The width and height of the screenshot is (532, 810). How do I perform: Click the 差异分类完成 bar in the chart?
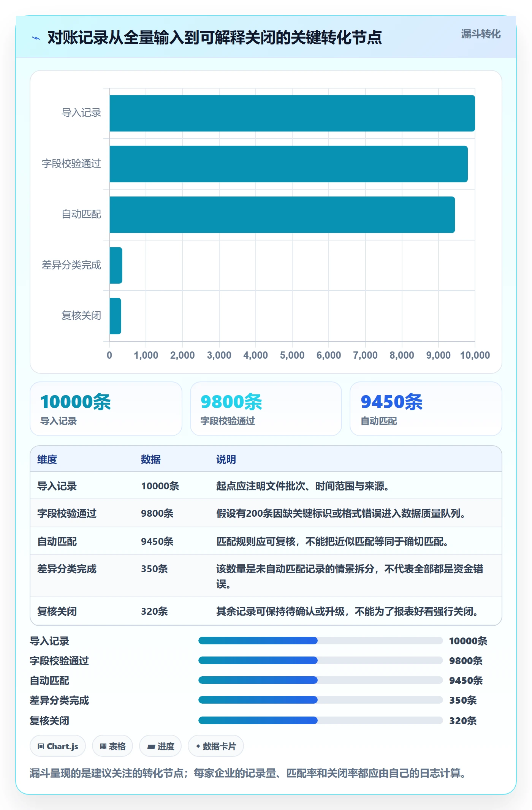click(116, 265)
